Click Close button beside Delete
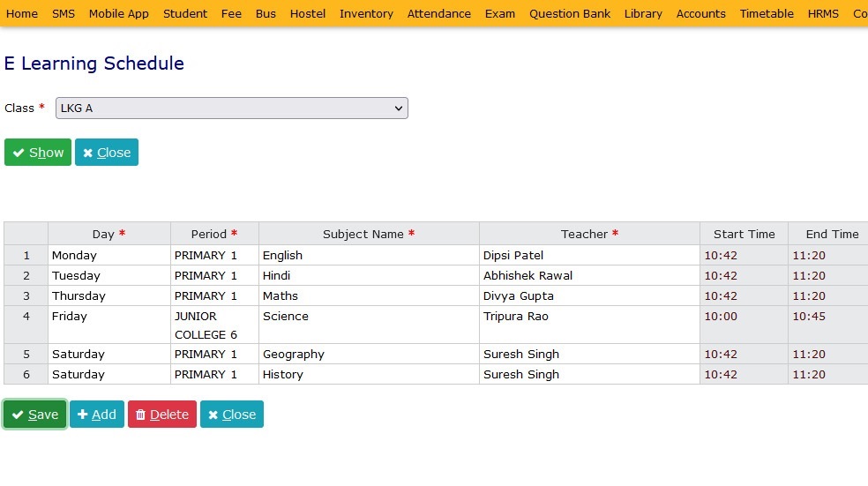Image resolution: width=868 pixels, height=486 pixels. (231, 415)
